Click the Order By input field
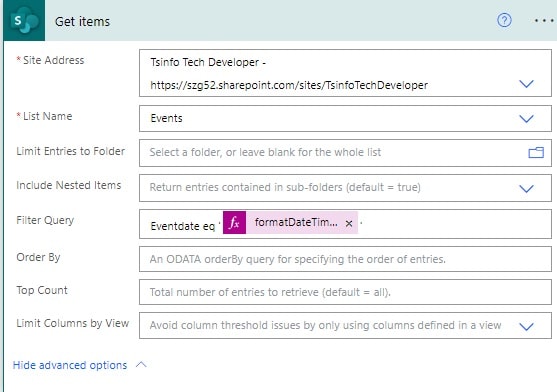 (345, 259)
